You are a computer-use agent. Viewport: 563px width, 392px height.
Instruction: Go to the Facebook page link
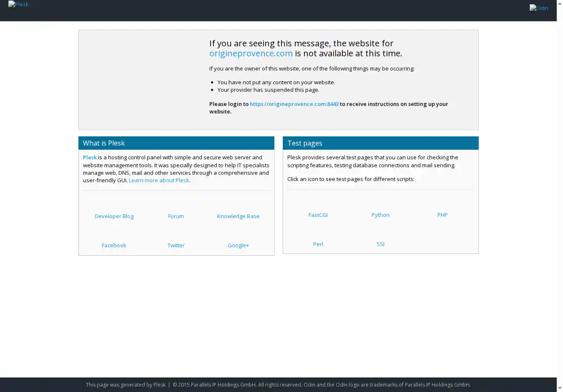tap(114, 245)
